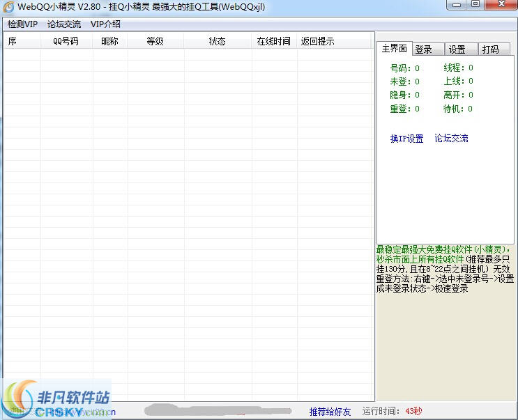518x420 pixels.
Task: Select the 隐身: 0 counter text
Action: click(404, 95)
